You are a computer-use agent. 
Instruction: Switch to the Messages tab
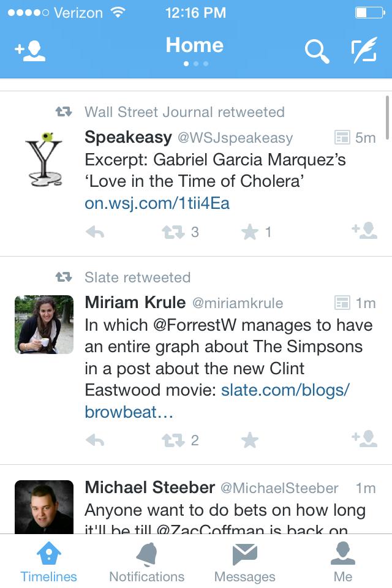click(245, 562)
